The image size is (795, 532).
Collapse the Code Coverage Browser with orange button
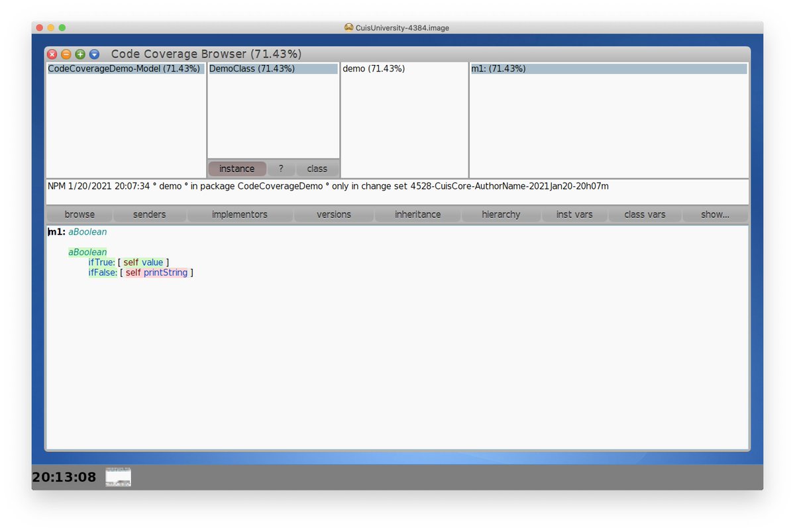click(x=66, y=54)
